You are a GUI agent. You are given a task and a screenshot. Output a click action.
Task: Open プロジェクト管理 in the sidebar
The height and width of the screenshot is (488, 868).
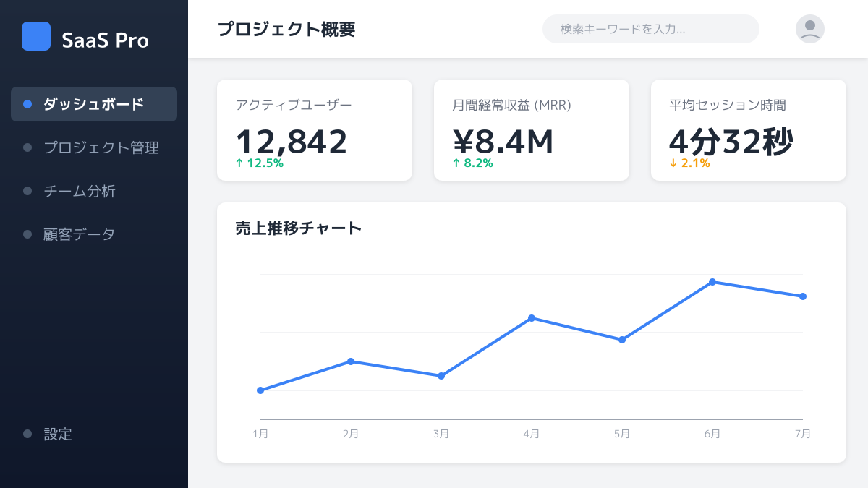click(x=101, y=147)
